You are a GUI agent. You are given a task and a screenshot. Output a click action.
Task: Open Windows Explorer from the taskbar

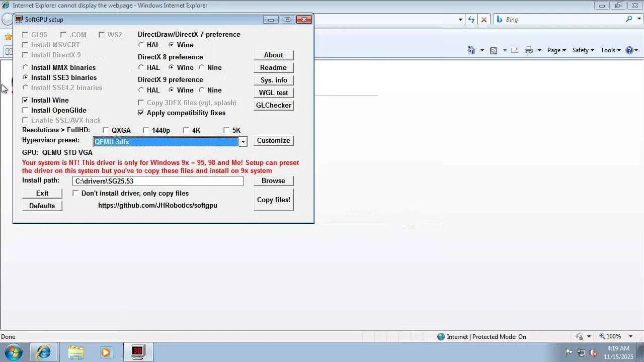point(76,352)
